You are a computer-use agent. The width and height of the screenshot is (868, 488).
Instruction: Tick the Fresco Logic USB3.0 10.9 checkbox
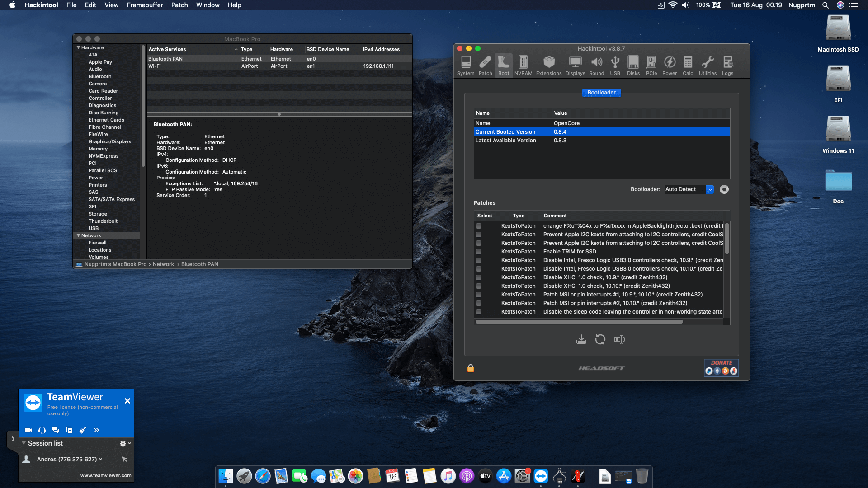479,260
